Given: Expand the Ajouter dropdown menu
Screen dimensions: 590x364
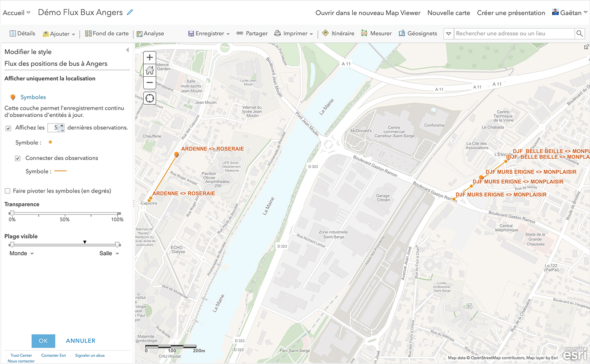Looking at the screenshot, I should point(59,34).
